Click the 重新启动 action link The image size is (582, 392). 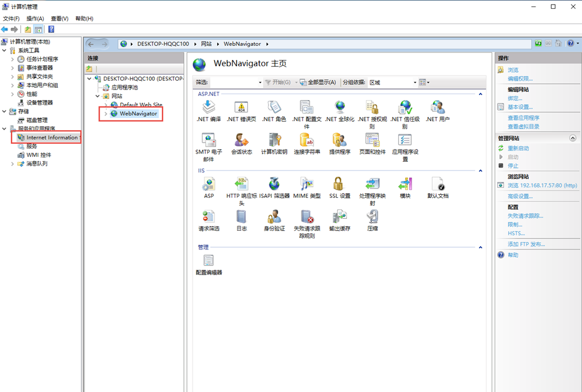tap(518, 148)
